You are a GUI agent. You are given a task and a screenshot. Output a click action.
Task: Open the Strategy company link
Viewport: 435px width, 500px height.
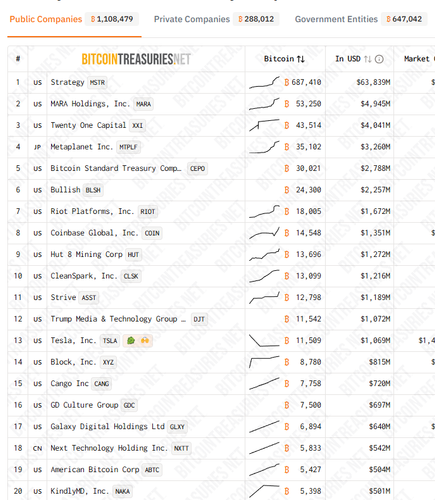tap(67, 82)
